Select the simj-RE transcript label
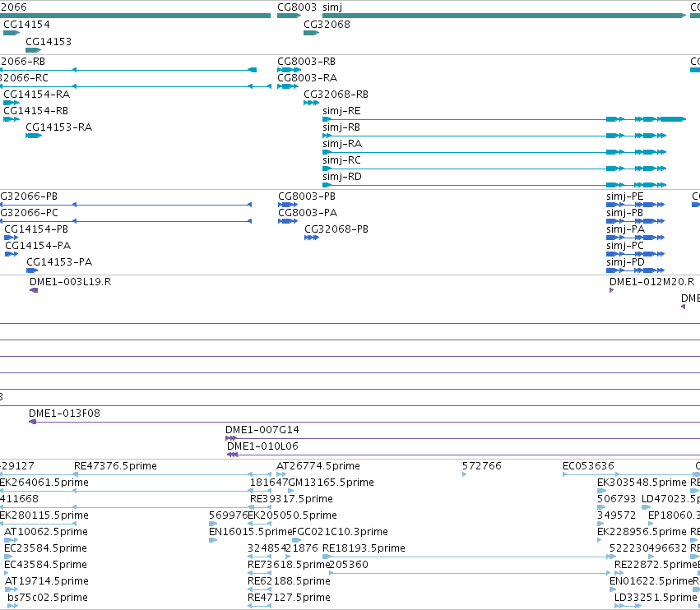 pos(341,111)
